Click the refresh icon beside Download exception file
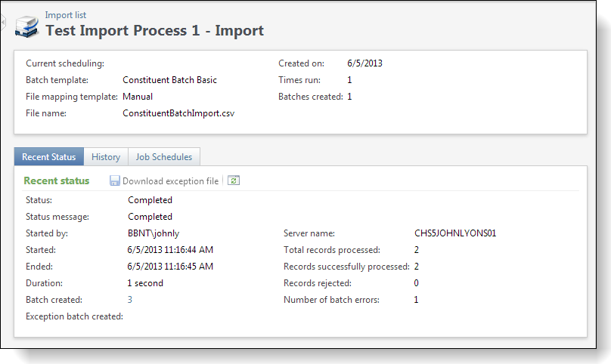Screen dimensions: 611x364 234,180
